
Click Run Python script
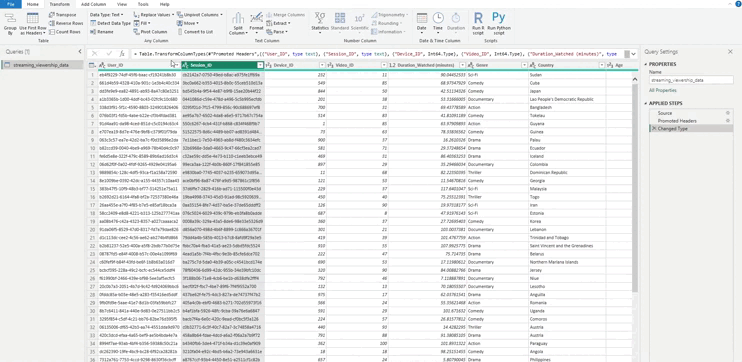tap(498, 24)
